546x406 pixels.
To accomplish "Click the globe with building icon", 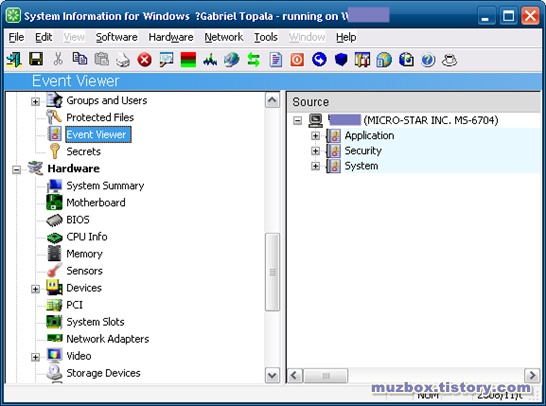I will [384, 60].
